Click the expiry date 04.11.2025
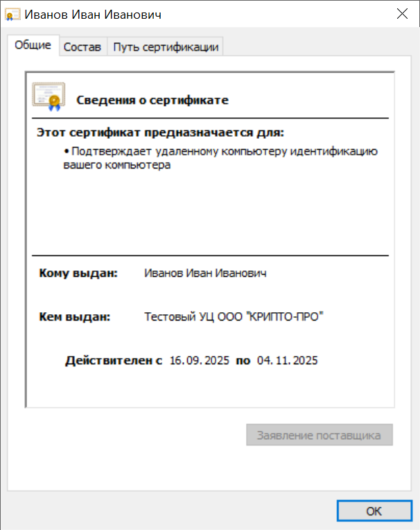Screen dimensions: 420x530 (287, 361)
